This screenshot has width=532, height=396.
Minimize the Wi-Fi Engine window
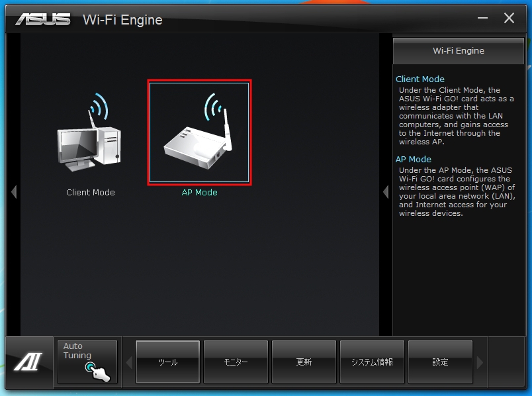[x=482, y=18]
